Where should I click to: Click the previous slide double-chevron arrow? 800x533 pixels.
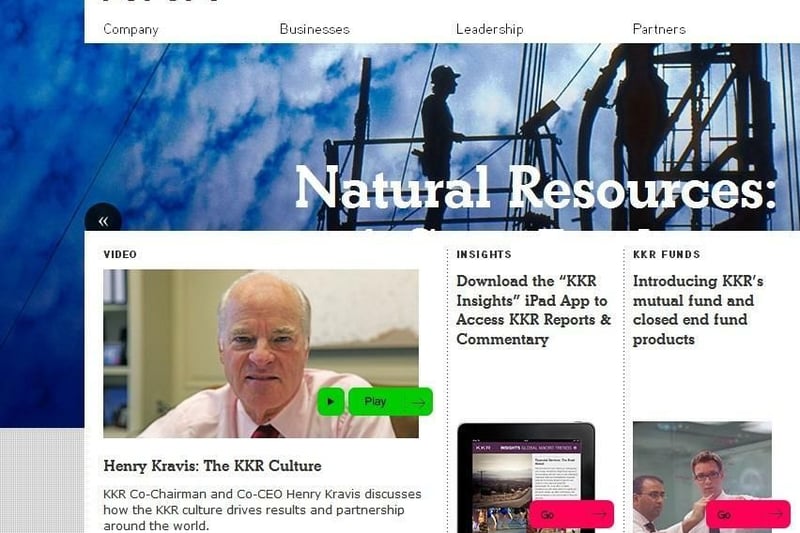coord(103,220)
